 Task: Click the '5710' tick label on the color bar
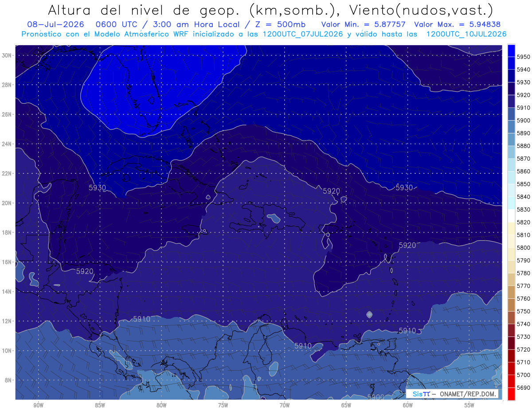click(524, 362)
